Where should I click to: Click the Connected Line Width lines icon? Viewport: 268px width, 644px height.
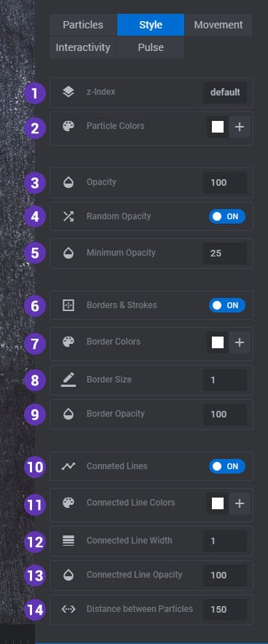click(x=68, y=541)
